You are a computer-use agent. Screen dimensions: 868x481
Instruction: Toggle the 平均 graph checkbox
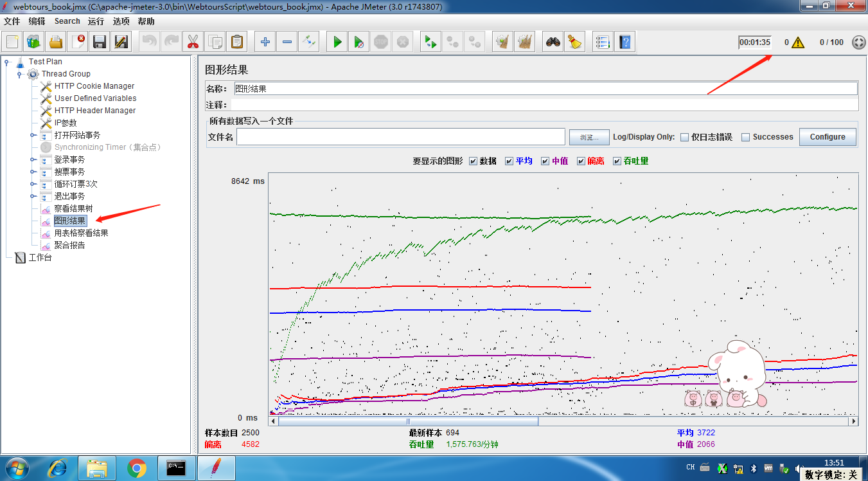509,161
